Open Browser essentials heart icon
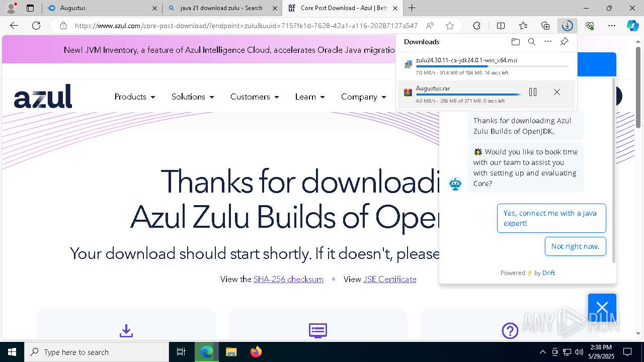The image size is (644, 362). pyautogui.click(x=590, y=26)
